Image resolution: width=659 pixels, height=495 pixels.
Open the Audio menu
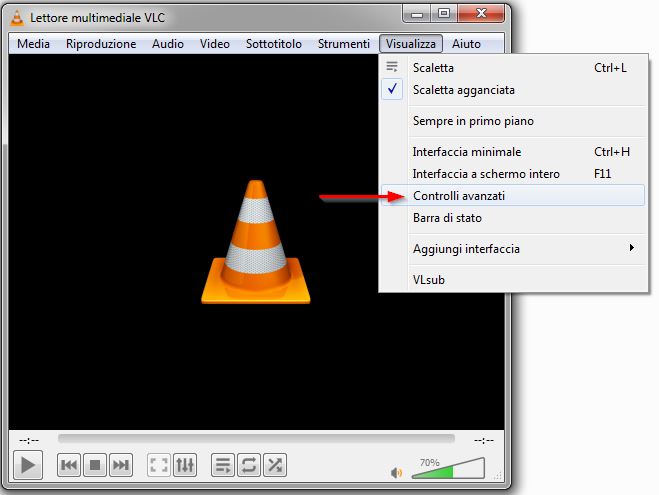pyautogui.click(x=168, y=44)
